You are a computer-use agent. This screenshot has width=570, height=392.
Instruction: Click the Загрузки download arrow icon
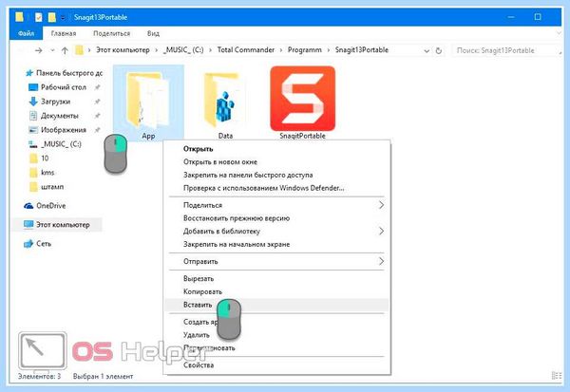tap(33, 102)
